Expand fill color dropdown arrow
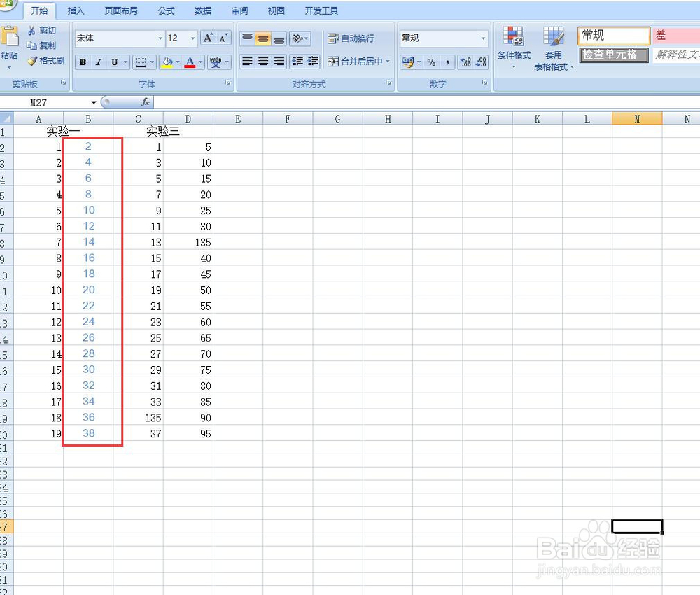700x595 pixels. [x=178, y=62]
